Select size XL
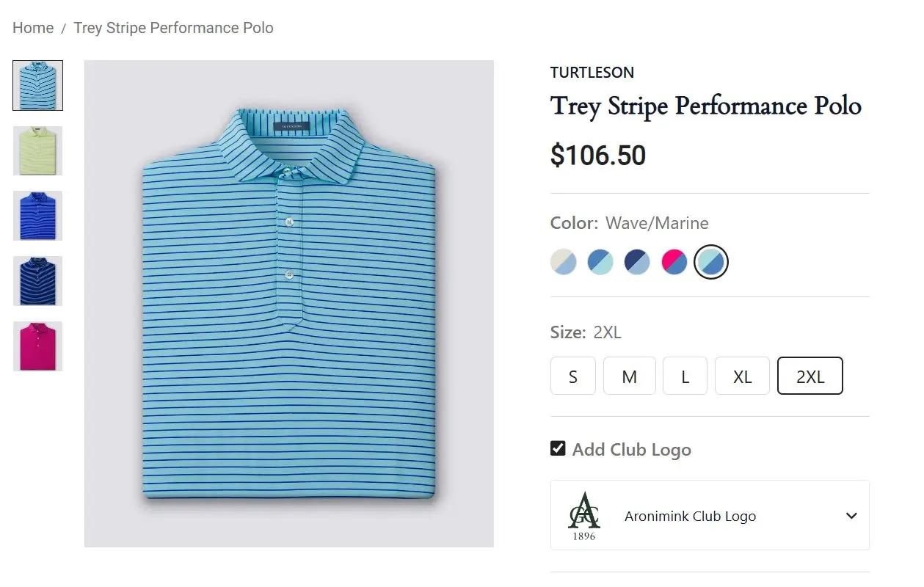Screen dimensions: 924x587 click(742, 376)
